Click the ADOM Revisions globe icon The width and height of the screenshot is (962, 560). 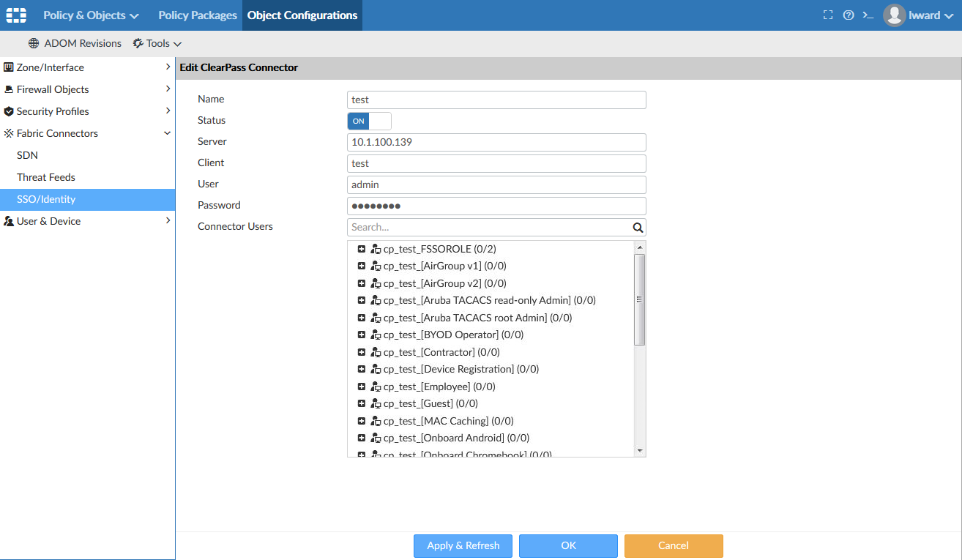34,43
